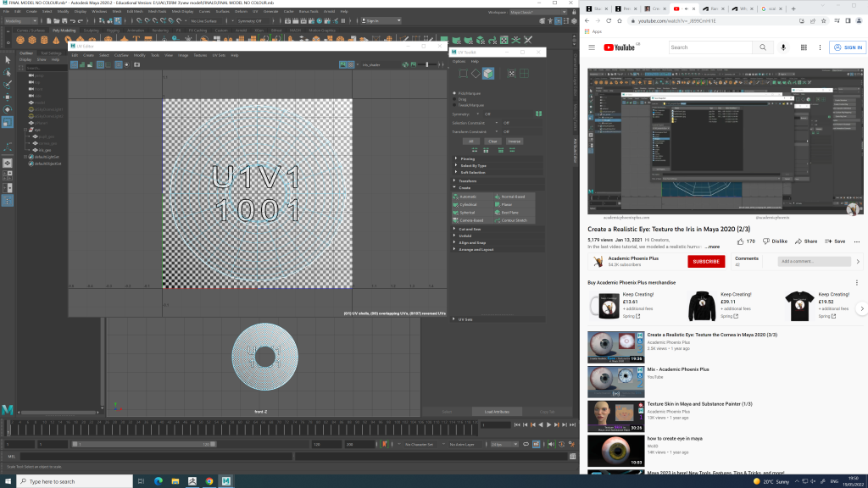Switch to the Tool Settings tab

(x=51, y=53)
